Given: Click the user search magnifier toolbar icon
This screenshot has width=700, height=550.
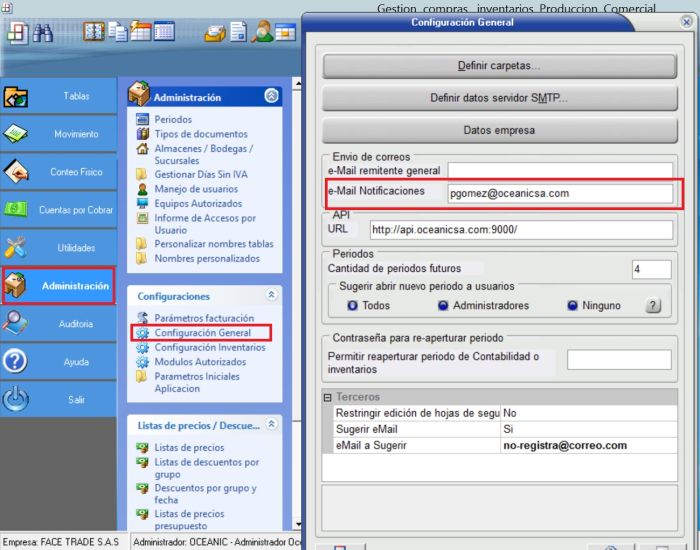Looking at the screenshot, I should 262,33.
